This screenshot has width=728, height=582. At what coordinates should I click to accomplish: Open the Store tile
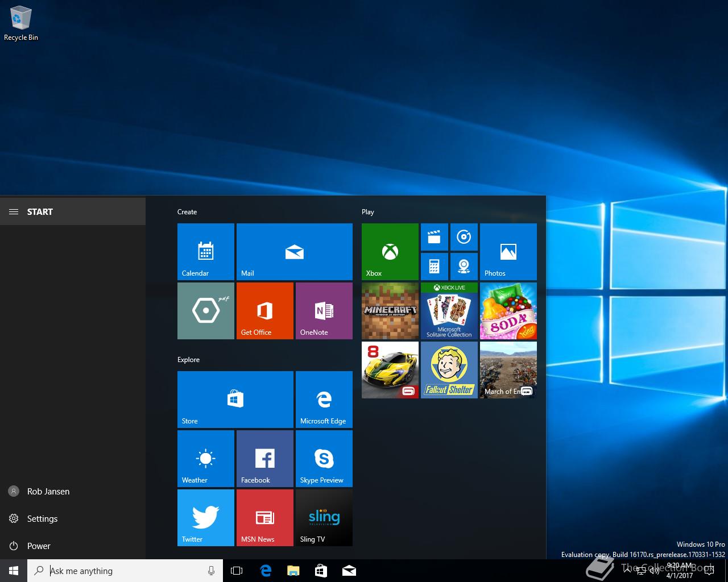[235, 400]
